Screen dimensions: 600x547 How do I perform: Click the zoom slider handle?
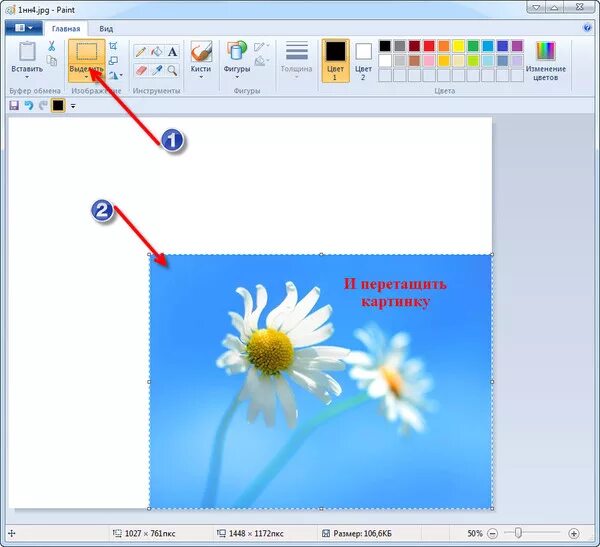point(518,532)
